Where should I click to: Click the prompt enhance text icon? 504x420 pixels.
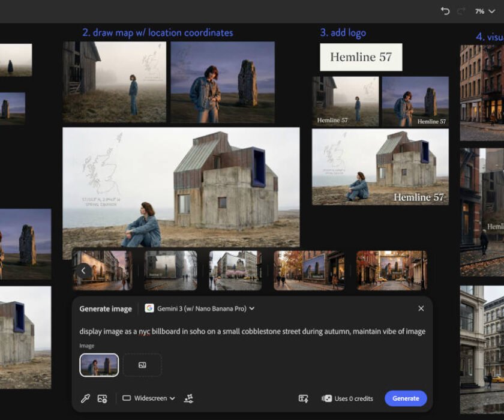[x=304, y=398]
